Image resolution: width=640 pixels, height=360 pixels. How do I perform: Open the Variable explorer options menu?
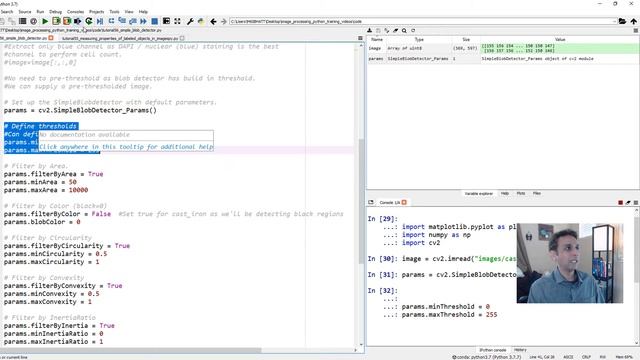point(636,31)
